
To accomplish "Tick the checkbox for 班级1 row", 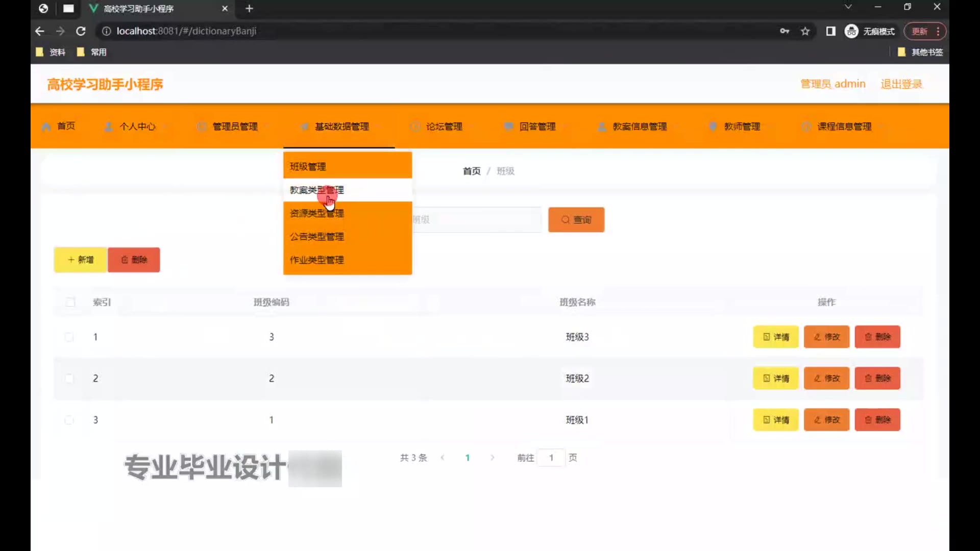I will (69, 420).
